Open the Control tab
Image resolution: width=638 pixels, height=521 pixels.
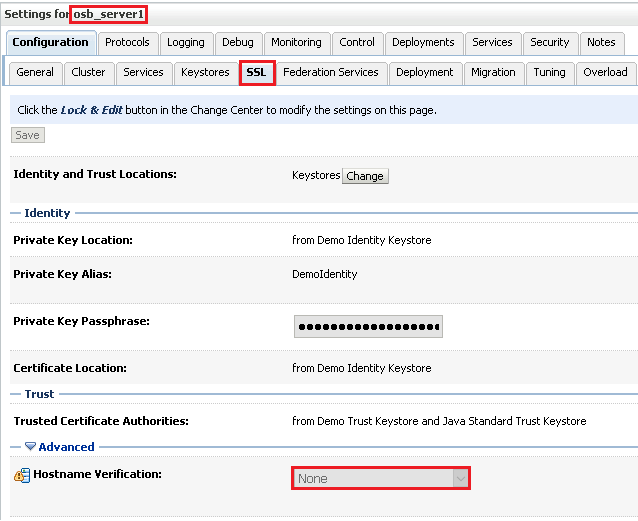point(357,43)
